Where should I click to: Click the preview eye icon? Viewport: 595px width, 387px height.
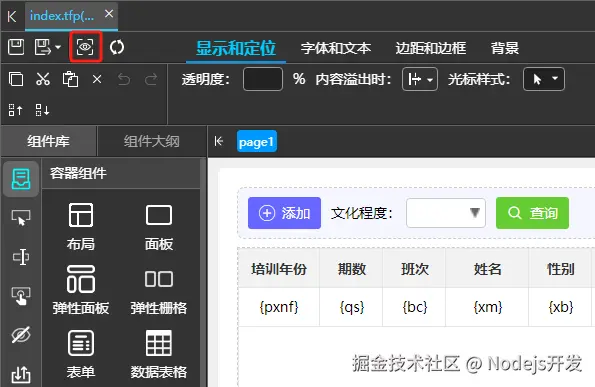click(85, 47)
